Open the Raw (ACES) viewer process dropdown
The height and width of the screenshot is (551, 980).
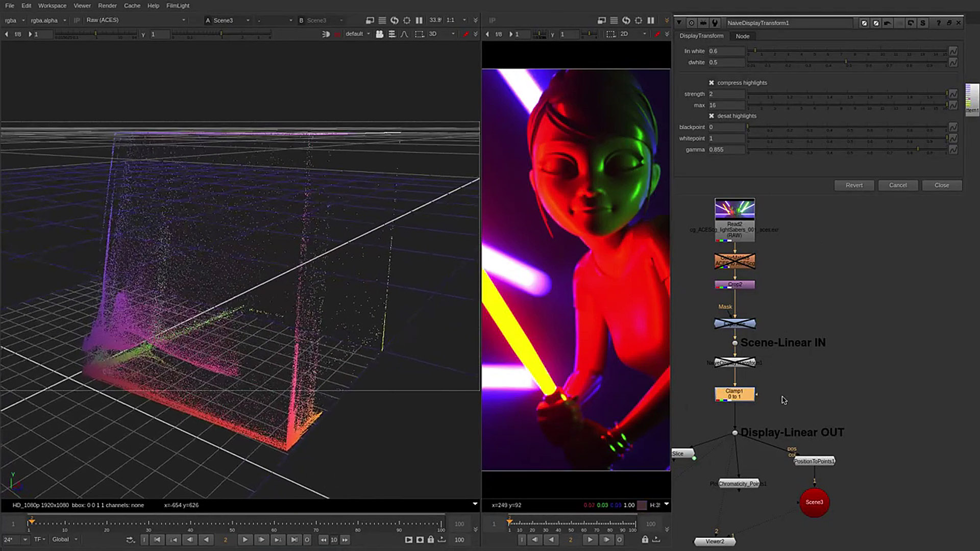[136, 20]
